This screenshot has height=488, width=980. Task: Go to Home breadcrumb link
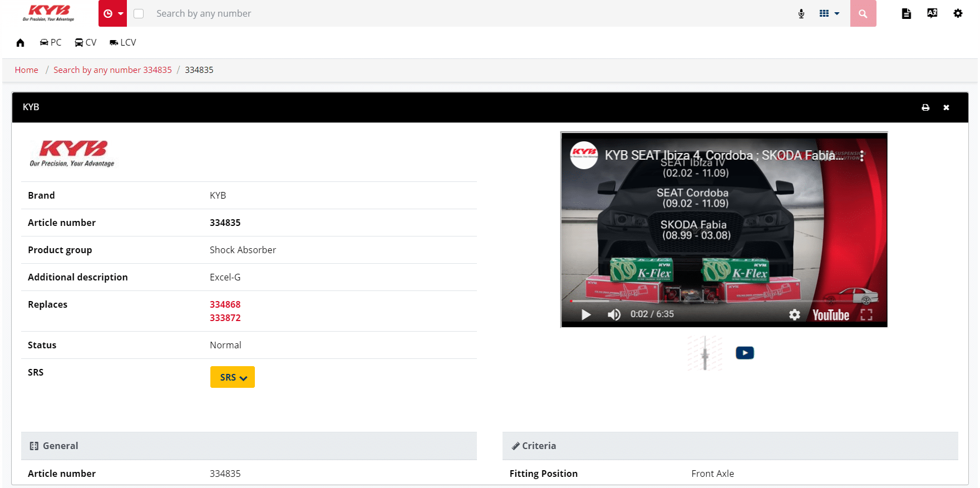coord(26,70)
